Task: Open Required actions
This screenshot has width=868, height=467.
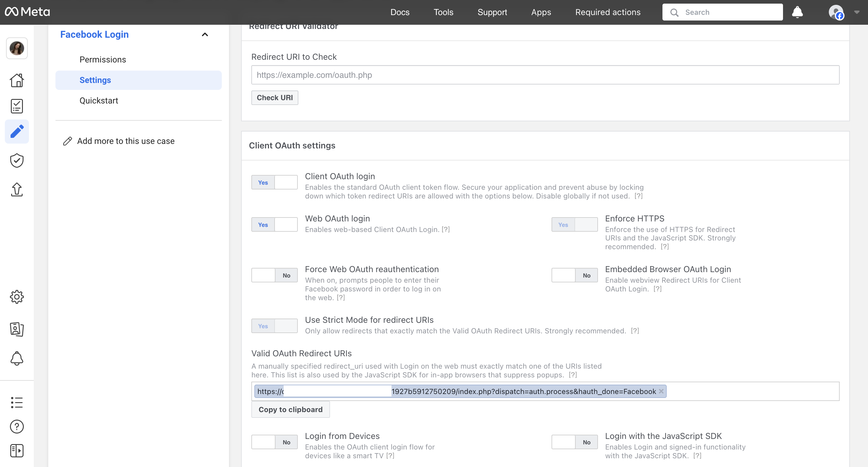Action: [x=608, y=12]
